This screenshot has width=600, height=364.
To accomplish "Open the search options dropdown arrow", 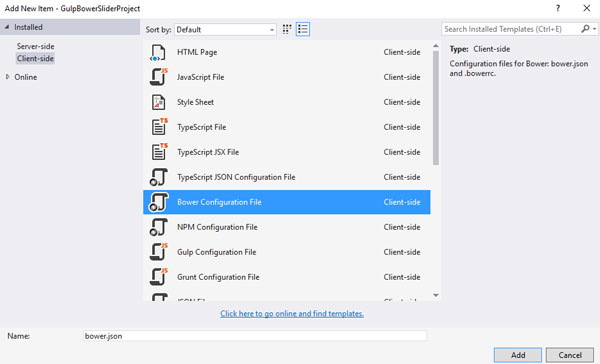I will (594, 29).
